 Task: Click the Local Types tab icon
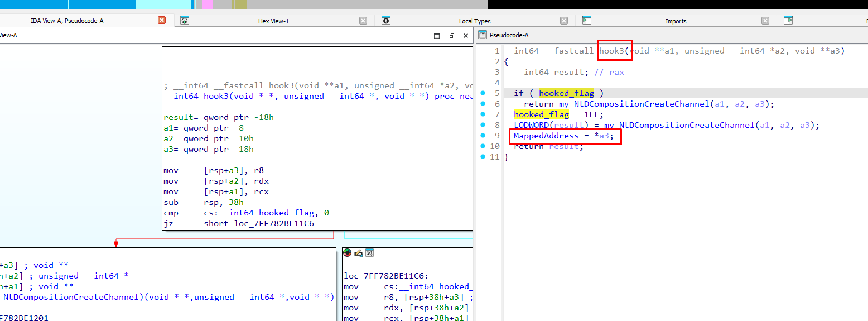point(385,21)
